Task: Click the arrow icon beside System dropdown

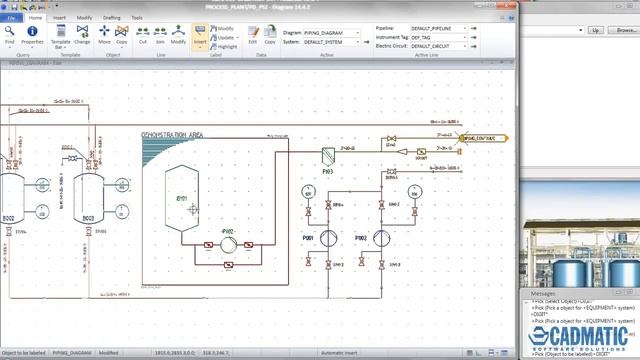Action: tap(366, 42)
